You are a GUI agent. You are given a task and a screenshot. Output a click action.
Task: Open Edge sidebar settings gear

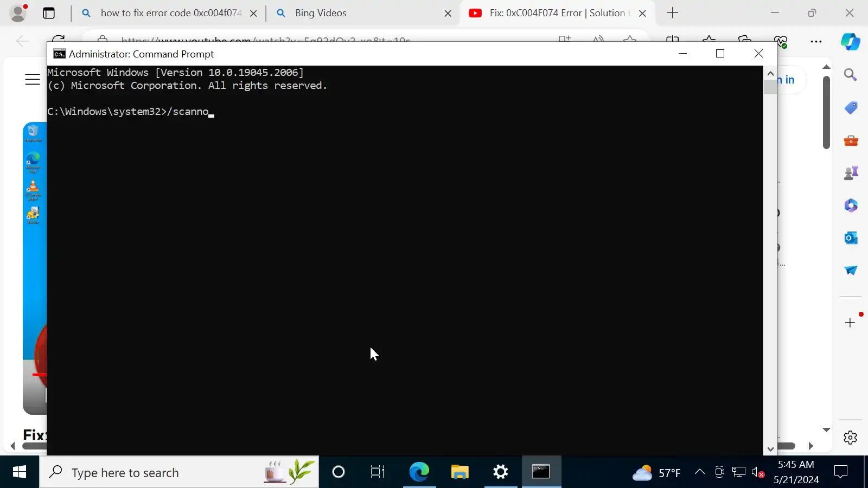coord(850,438)
